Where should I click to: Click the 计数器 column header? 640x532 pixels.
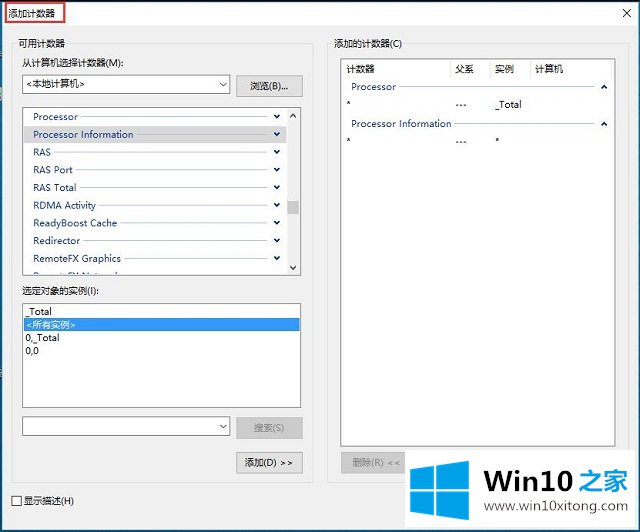click(x=362, y=69)
